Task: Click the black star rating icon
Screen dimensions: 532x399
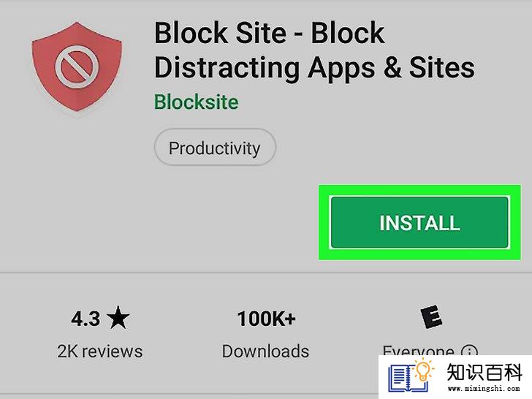Action: point(118,318)
